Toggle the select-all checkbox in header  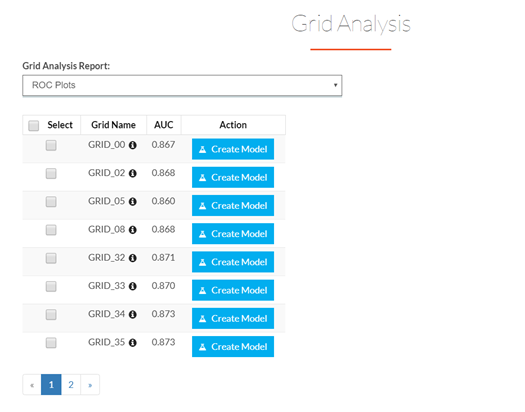[33, 126]
